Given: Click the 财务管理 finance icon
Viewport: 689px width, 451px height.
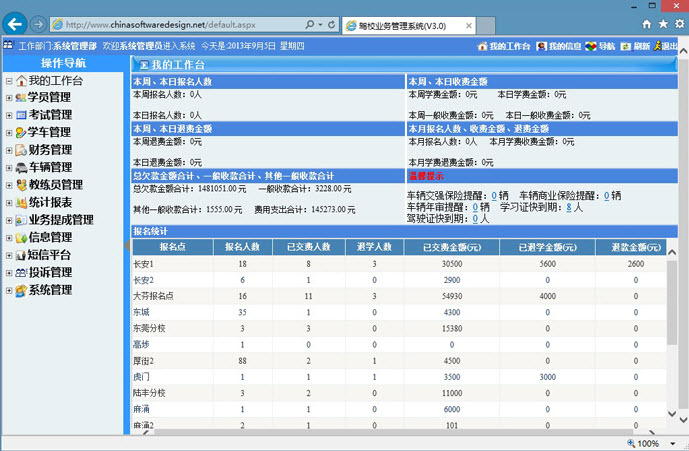Looking at the screenshot, I should 21,150.
